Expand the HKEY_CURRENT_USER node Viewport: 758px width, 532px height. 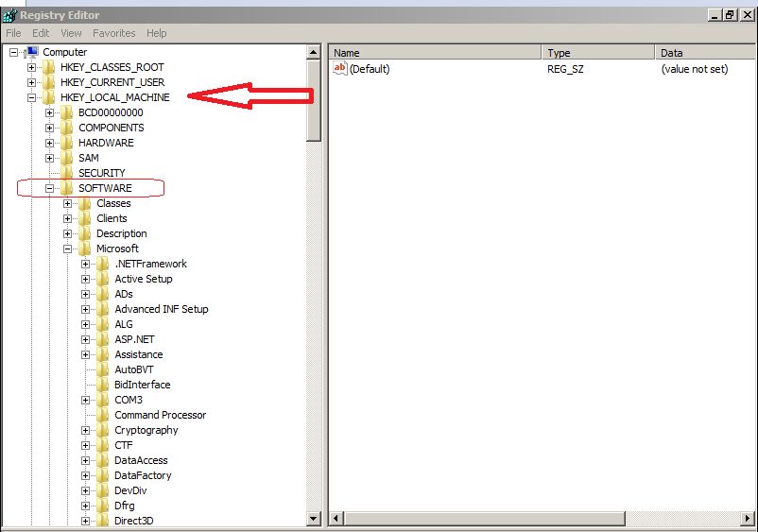pos(31,82)
